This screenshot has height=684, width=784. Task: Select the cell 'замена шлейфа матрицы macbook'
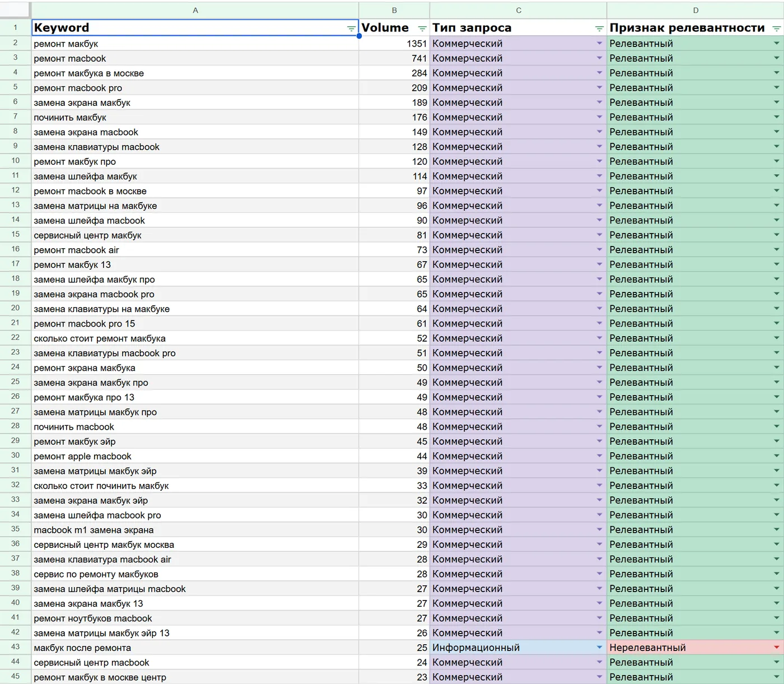(x=195, y=589)
